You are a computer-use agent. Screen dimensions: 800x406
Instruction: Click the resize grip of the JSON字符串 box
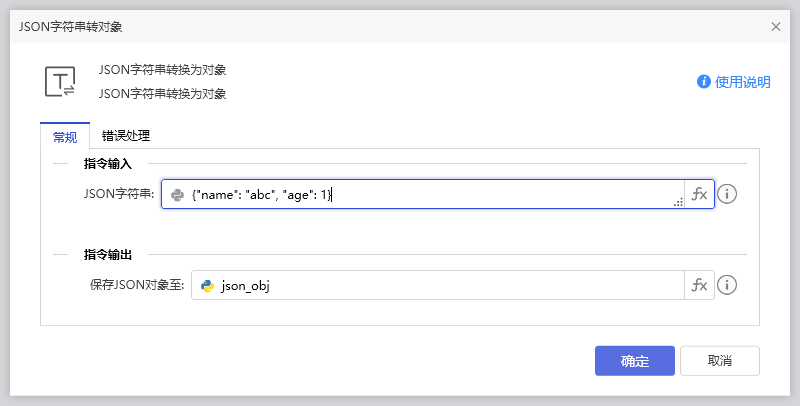678,202
